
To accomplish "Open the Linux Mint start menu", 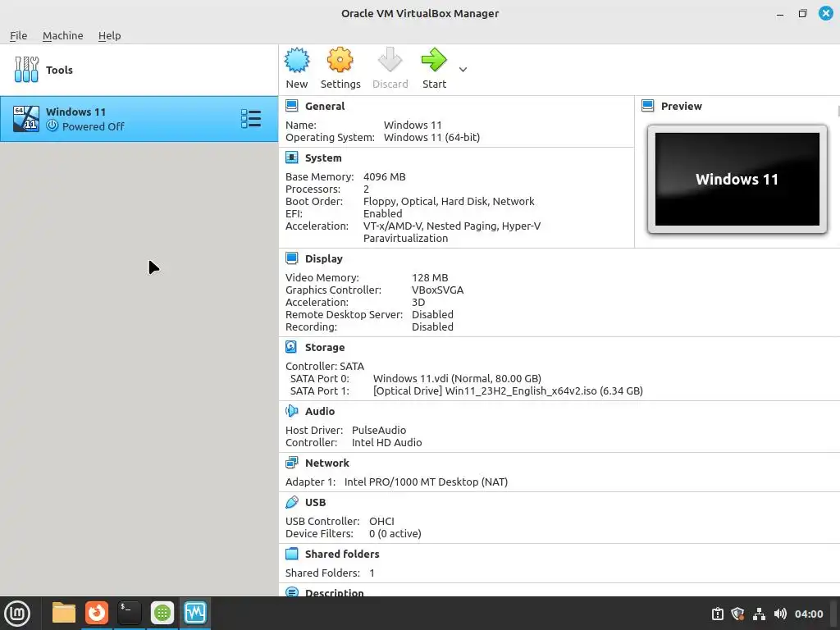I will (x=18, y=614).
